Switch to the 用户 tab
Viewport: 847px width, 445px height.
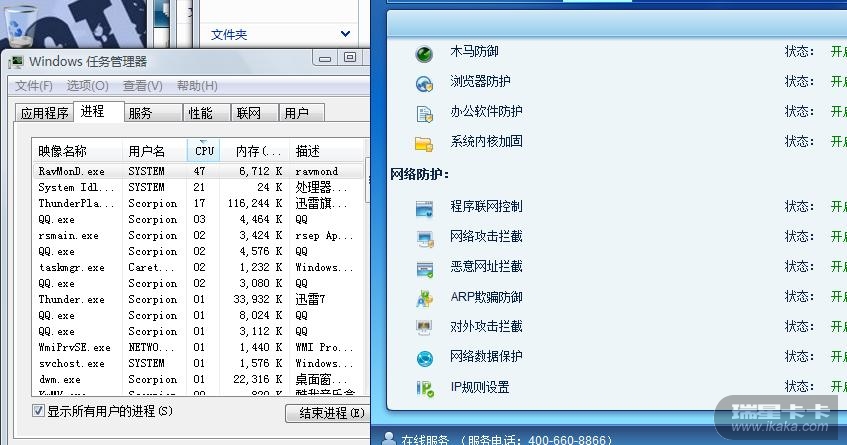pos(301,113)
